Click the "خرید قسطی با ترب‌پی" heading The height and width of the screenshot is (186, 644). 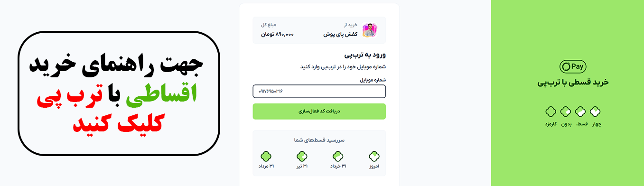[573, 83]
